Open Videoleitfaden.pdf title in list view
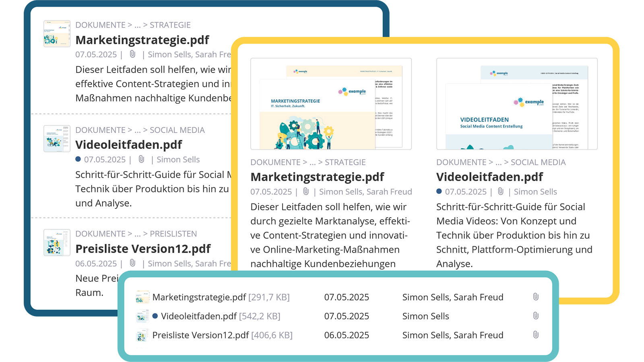644x362 pixels. coord(128,144)
